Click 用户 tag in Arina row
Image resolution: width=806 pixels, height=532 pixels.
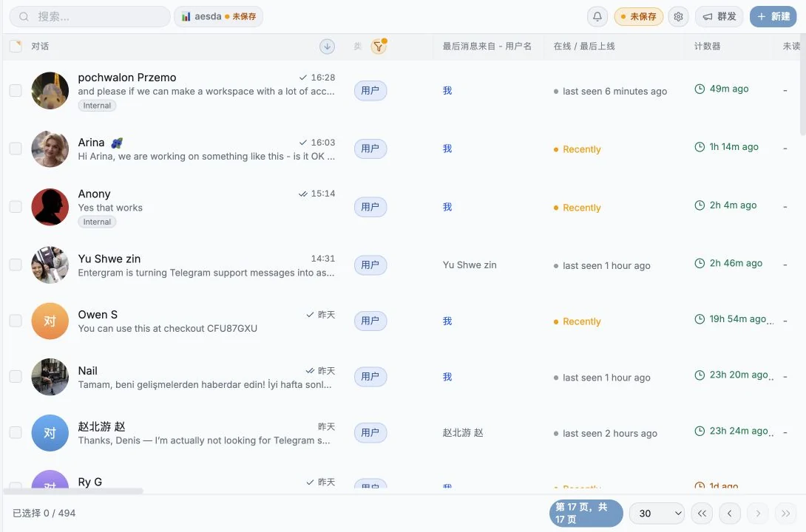370,149
